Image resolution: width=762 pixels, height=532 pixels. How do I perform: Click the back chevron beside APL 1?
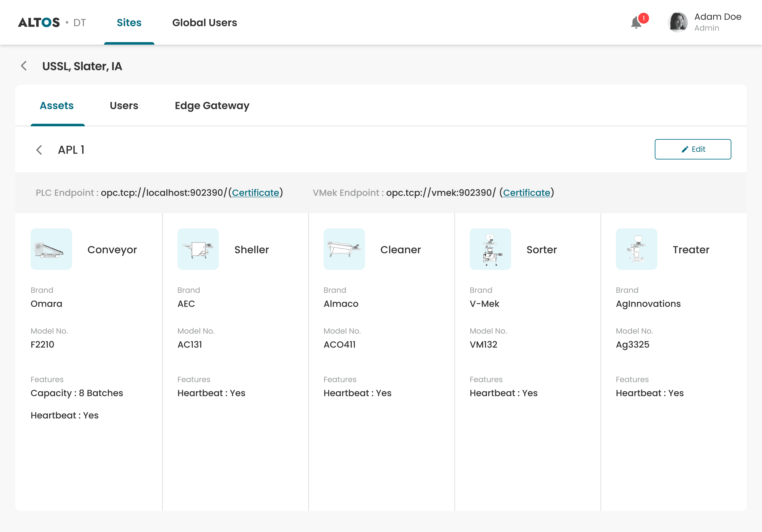[x=39, y=150]
